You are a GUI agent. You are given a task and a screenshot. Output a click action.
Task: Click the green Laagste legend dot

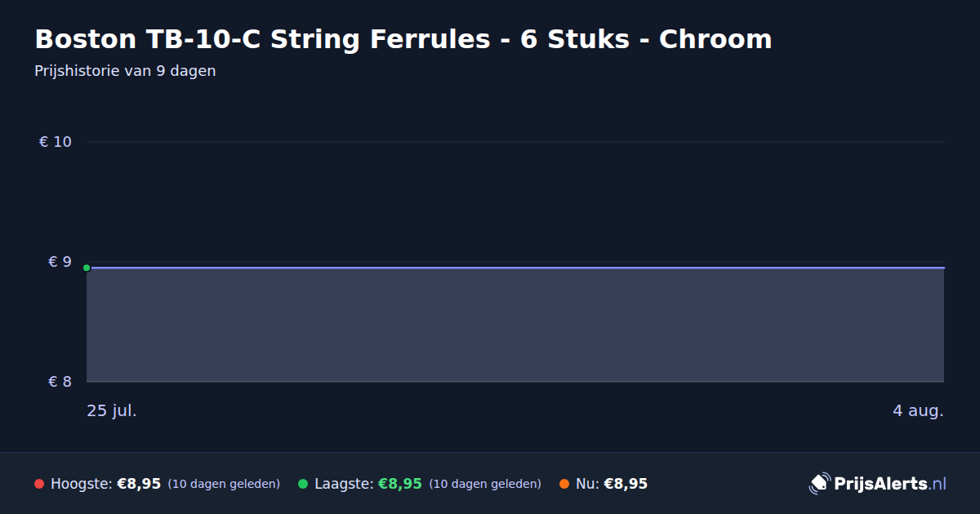pyautogui.click(x=303, y=484)
